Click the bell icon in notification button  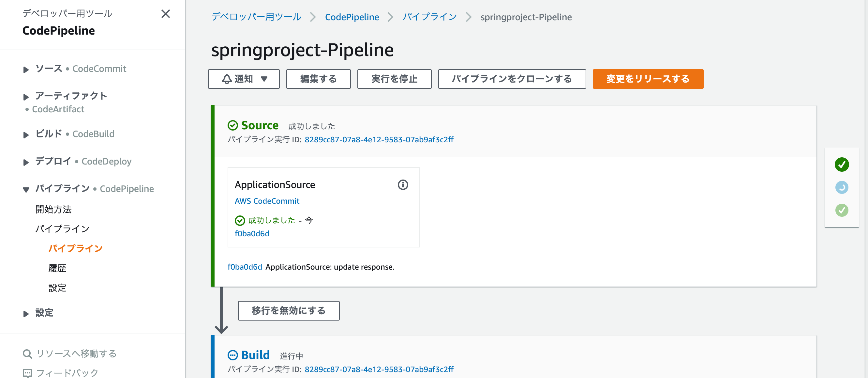pyautogui.click(x=226, y=79)
